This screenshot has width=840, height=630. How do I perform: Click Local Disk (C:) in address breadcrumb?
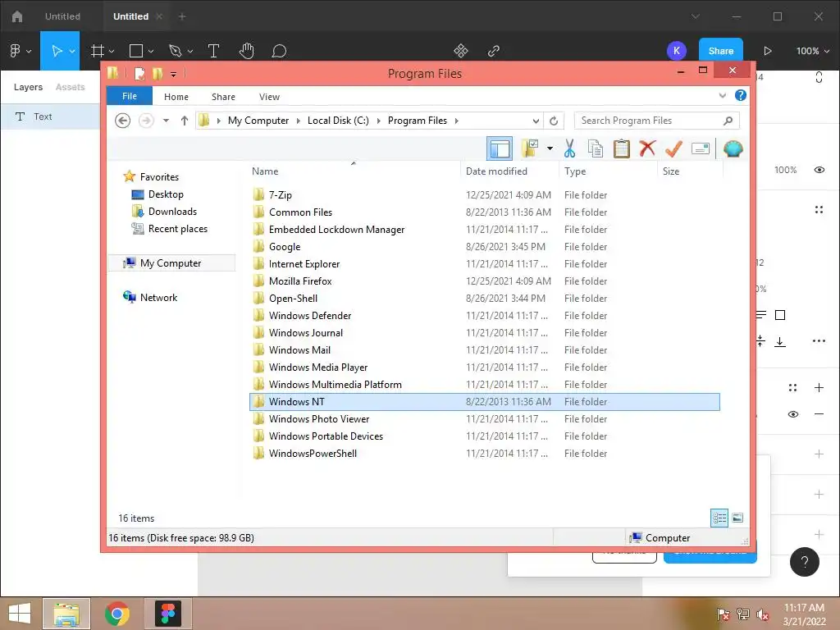point(338,121)
